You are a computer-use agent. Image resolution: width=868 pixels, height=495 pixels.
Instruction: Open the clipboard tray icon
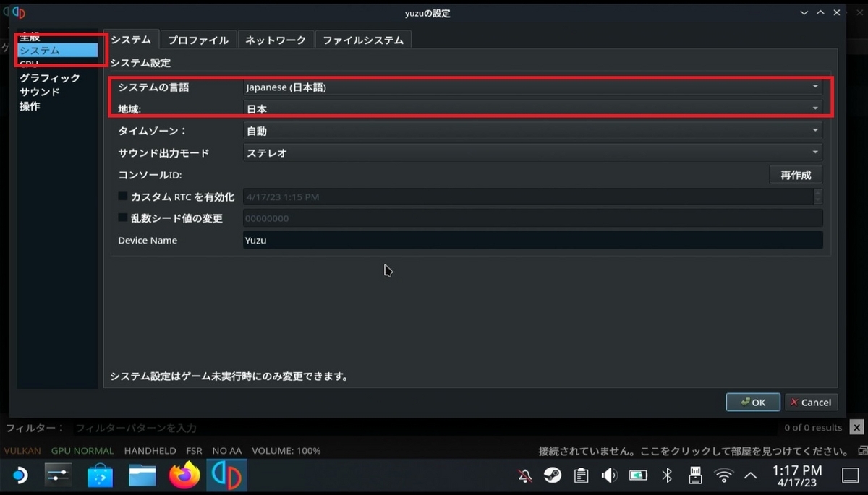tap(581, 475)
